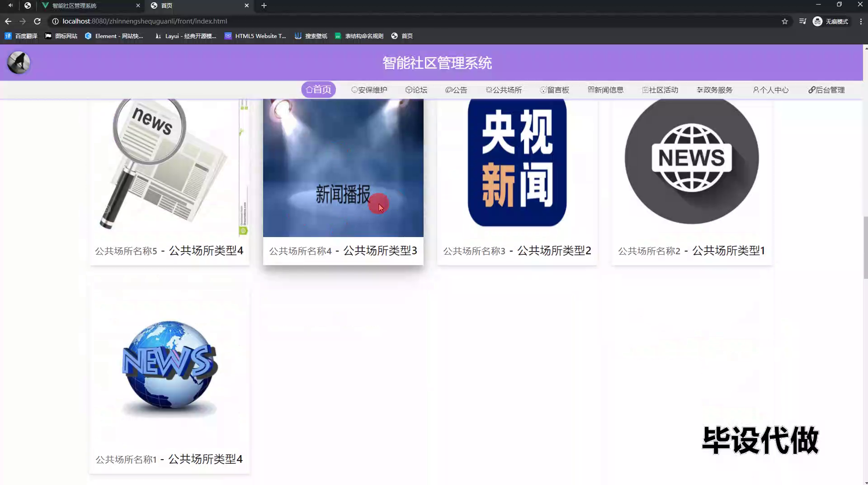Open the browser three-dot menu
868x485 pixels.
[x=861, y=21]
